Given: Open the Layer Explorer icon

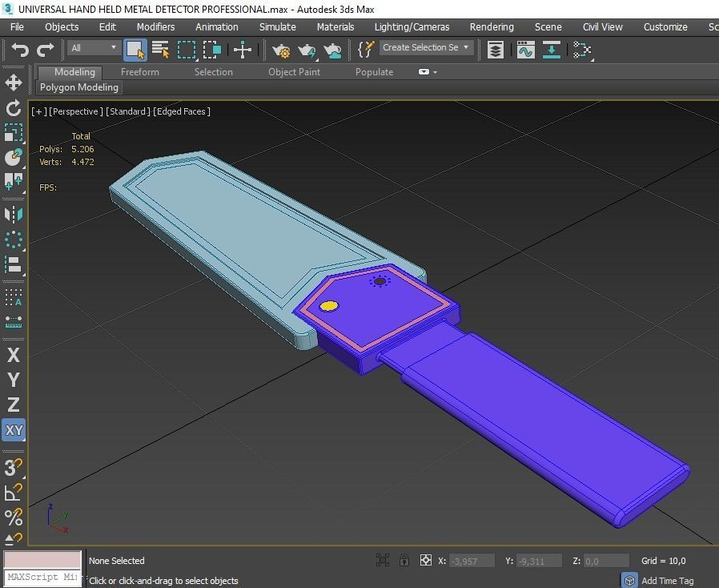Looking at the screenshot, I should tap(496, 50).
